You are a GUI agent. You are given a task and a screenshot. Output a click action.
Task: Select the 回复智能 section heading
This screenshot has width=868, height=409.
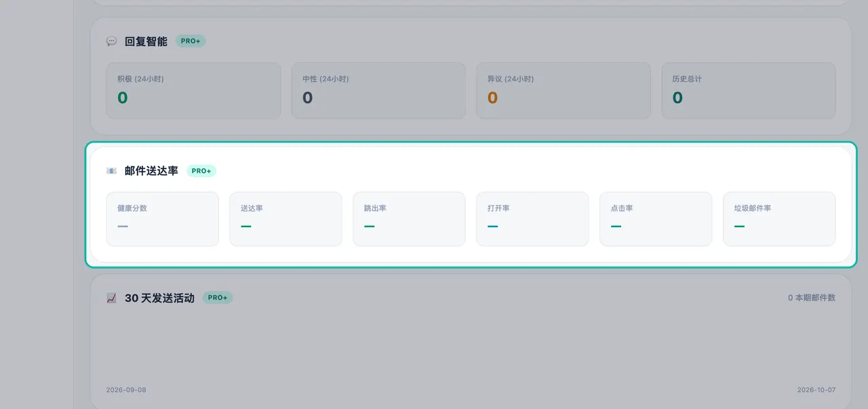click(x=146, y=41)
